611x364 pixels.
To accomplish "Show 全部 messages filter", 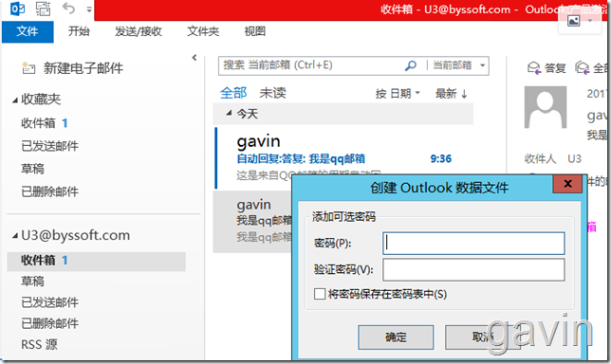I will (x=233, y=93).
